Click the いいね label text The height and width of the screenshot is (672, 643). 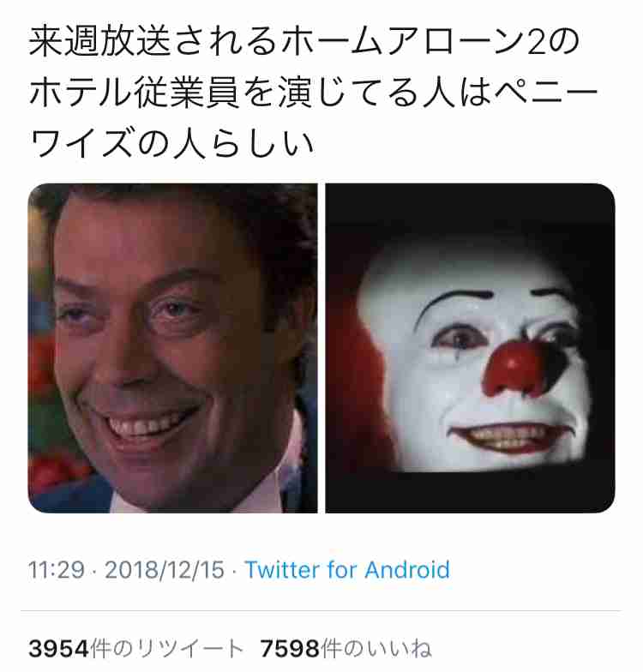pyautogui.click(x=398, y=648)
